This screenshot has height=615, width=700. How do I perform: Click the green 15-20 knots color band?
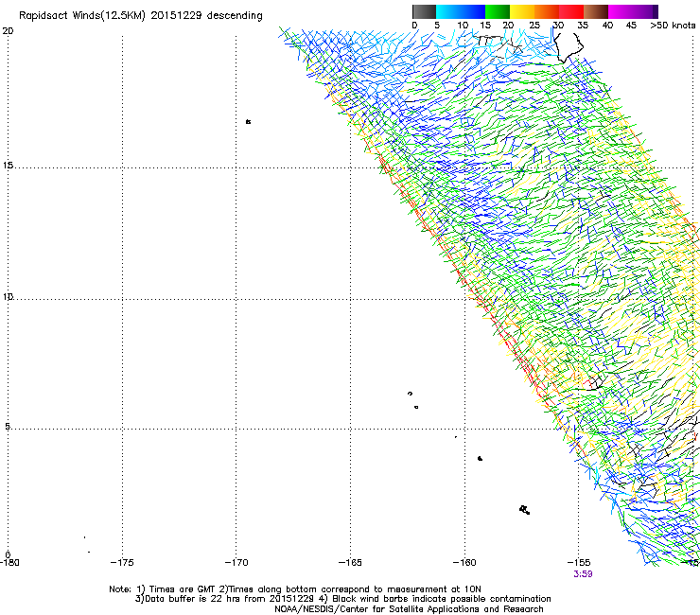pos(498,11)
